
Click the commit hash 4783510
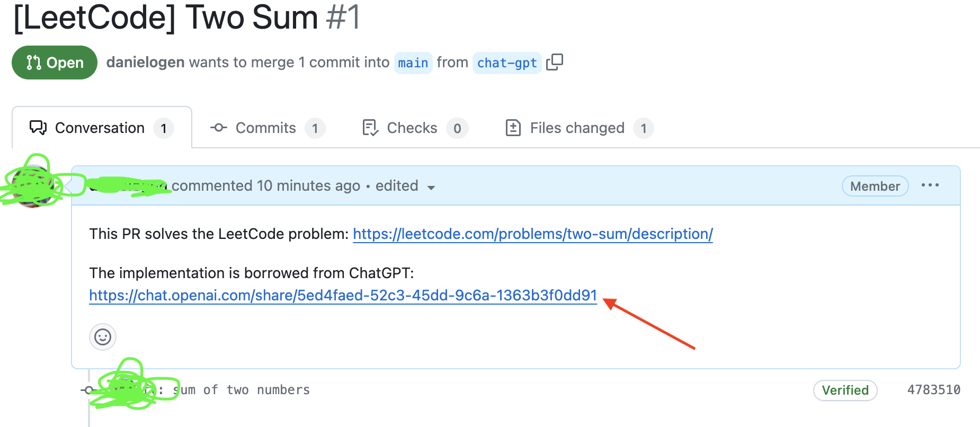click(x=934, y=390)
